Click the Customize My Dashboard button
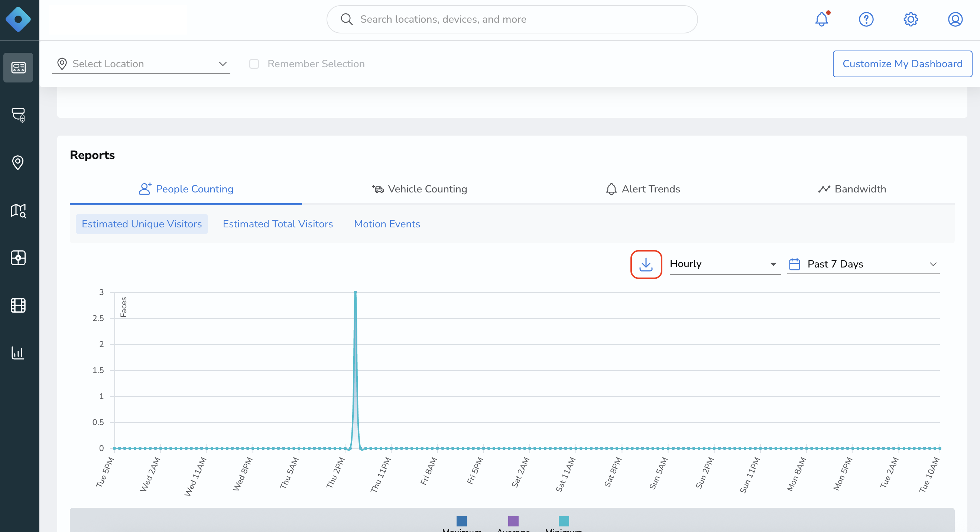 pyautogui.click(x=902, y=64)
